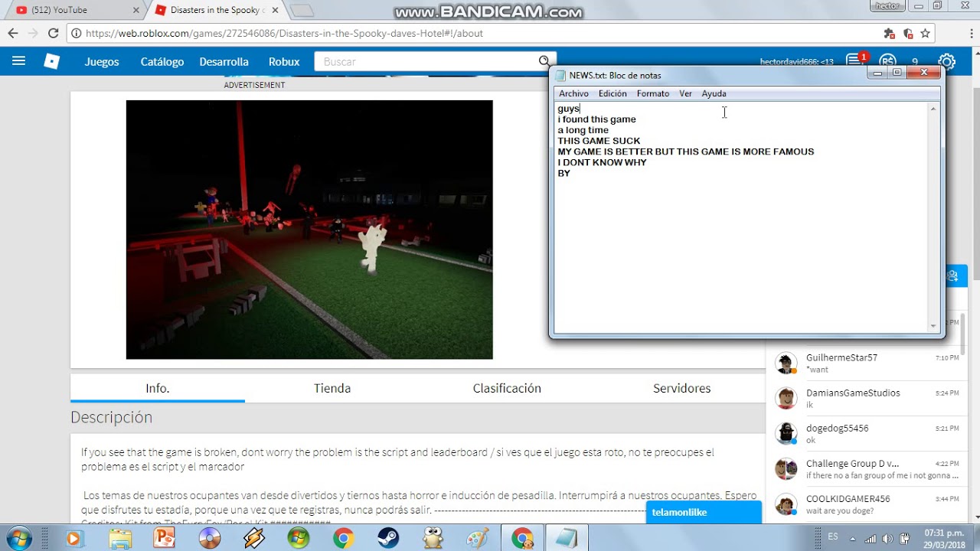Open chat with COOLKIDGAMER456
The image size is (980, 551).
point(867,504)
